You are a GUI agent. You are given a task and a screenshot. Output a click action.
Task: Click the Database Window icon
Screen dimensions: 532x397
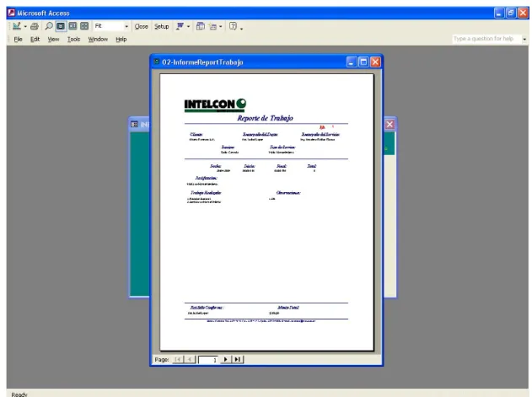tap(201, 26)
